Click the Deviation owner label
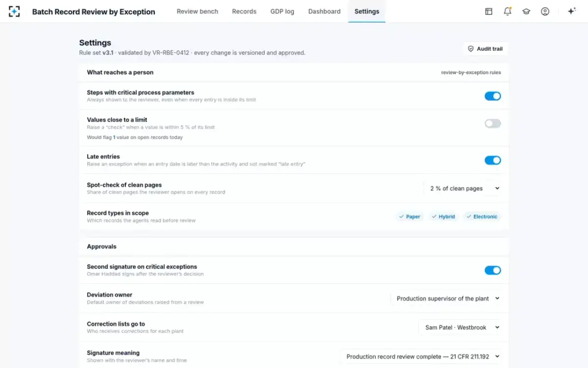 click(109, 295)
